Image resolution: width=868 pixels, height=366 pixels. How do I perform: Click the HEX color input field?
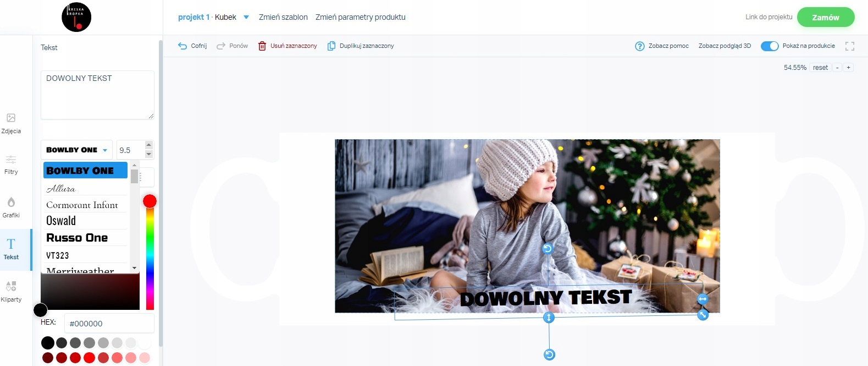[x=109, y=324]
